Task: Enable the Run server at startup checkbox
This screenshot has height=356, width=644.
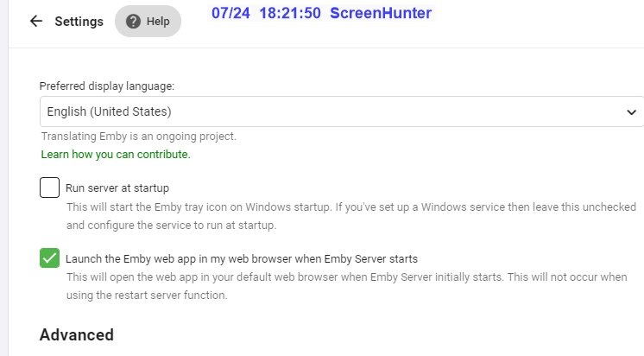Action: click(50, 188)
